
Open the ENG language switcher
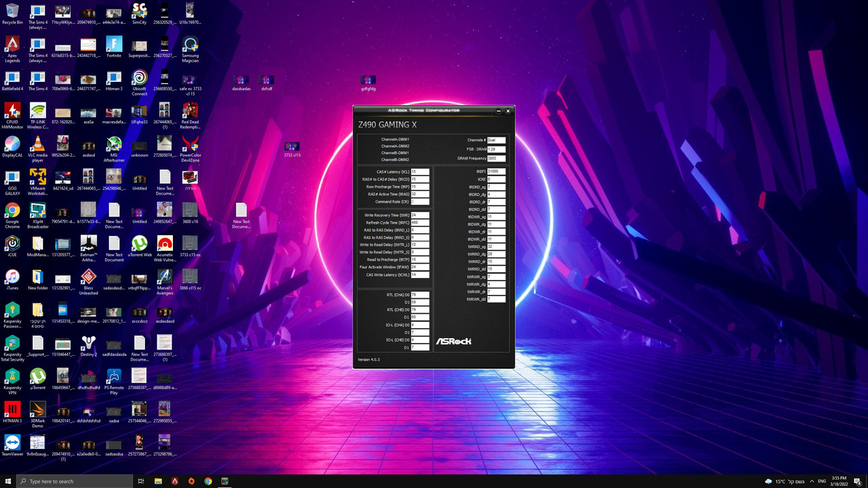coord(822,481)
